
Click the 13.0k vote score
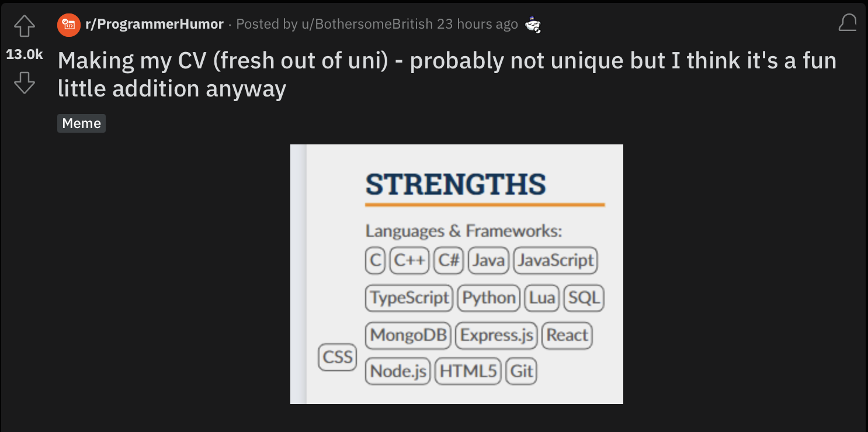(x=25, y=54)
